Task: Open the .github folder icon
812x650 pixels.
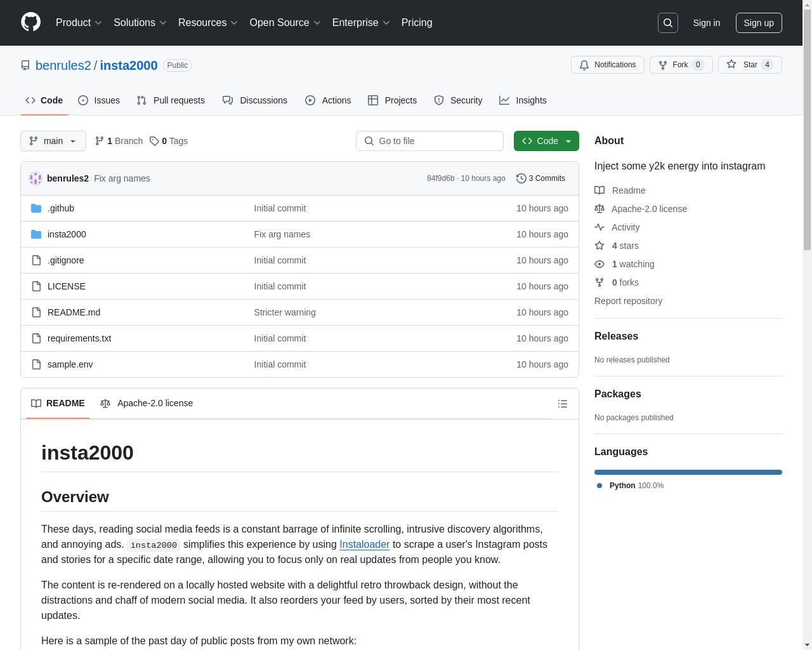Action: pyautogui.click(x=36, y=208)
